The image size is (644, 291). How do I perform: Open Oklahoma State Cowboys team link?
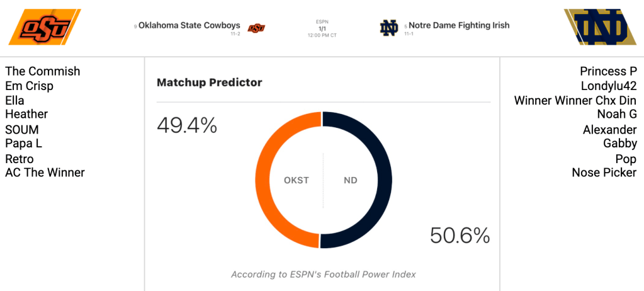(x=189, y=26)
